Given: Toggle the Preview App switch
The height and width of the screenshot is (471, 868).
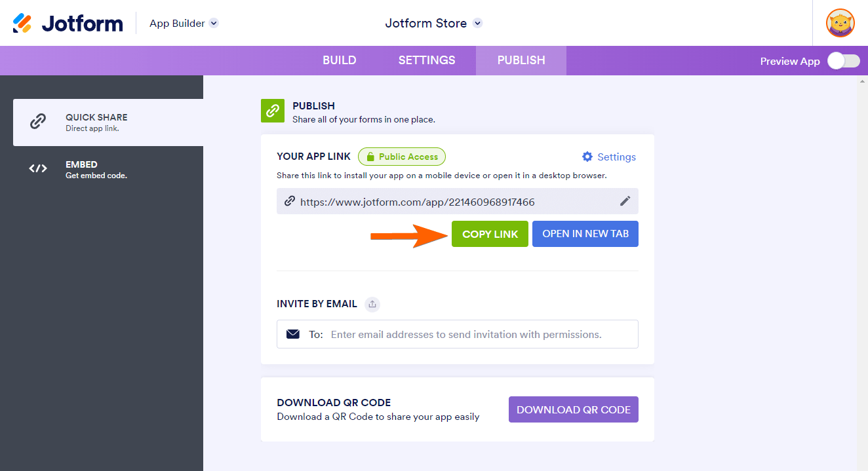Looking at the screenshot, I should click(843, 61).
